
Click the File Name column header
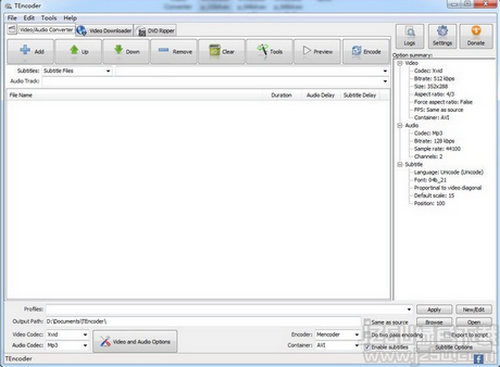(135, 95)
